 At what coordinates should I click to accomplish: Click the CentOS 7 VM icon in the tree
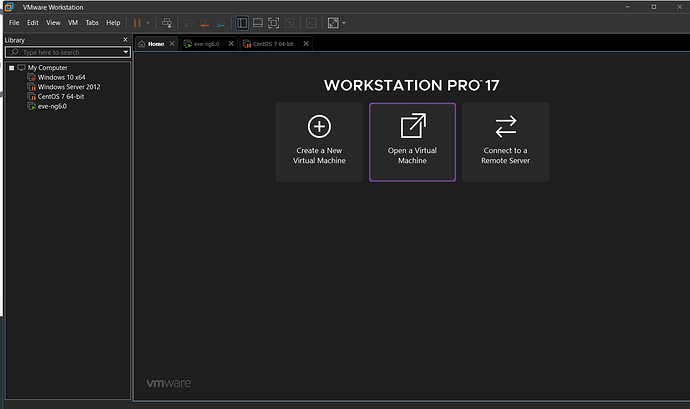pyautogui.click(x=31, y=97)
